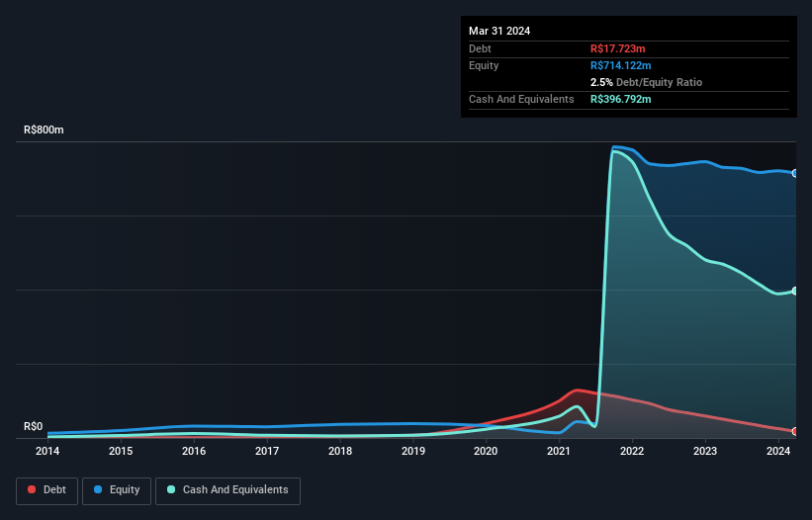Click the Mar 31 2024 tooltip date
The width and height of the screenshot is (812, 520).
pyautogui.click(x=499, y=31)
